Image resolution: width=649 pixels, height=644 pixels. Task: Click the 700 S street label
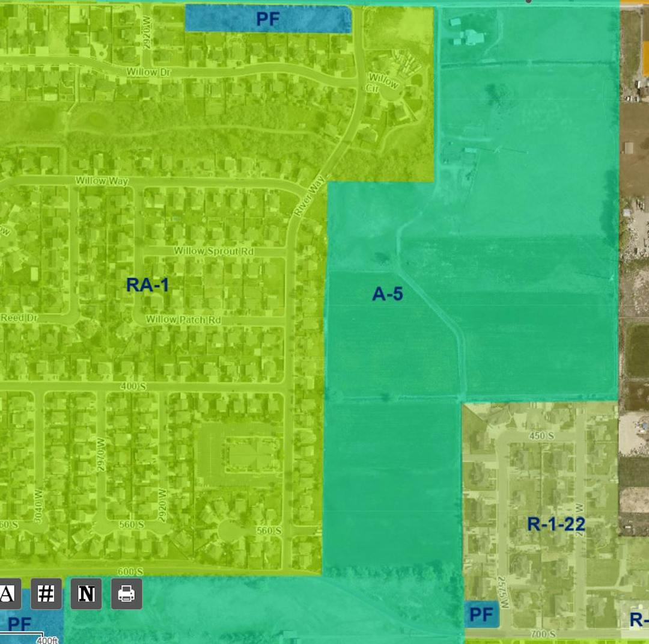543,634
